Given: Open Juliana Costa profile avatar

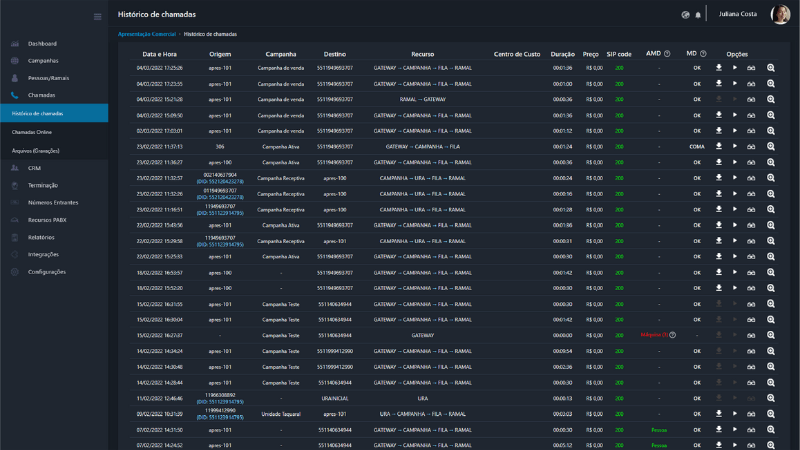Looking at the screenshot, I should click(x=780, y=15).
